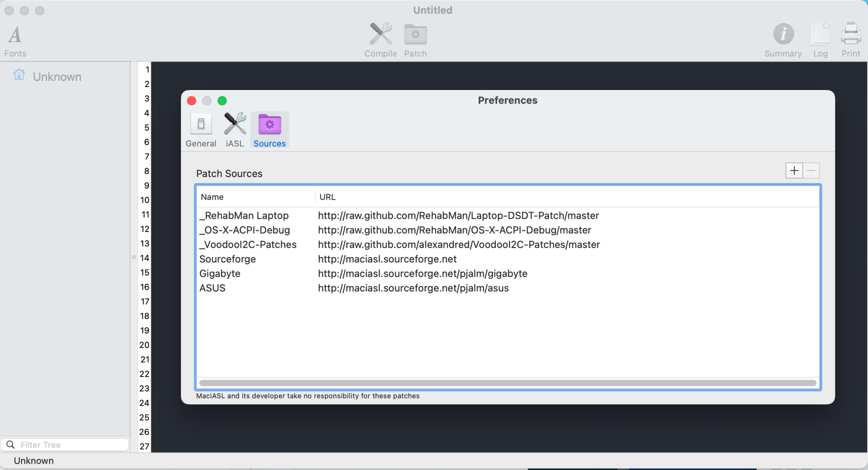Select the ASUS source row
868x470 pixels.
508,288
